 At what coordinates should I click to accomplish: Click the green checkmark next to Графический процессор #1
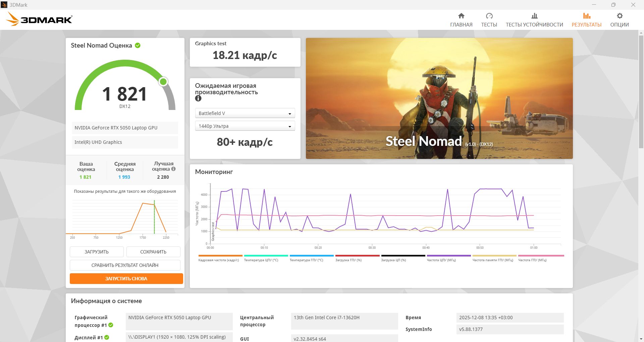tap(111, 325)
